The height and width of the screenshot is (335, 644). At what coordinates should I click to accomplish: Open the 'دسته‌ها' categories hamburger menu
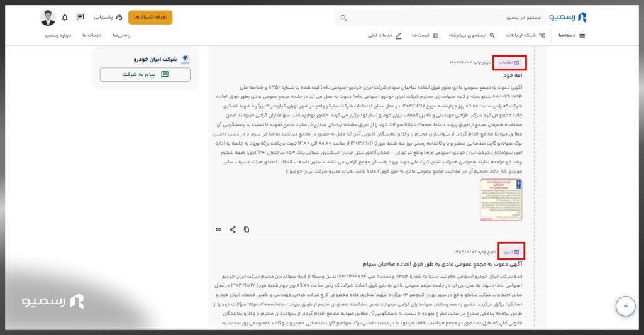tap(571, 36)
